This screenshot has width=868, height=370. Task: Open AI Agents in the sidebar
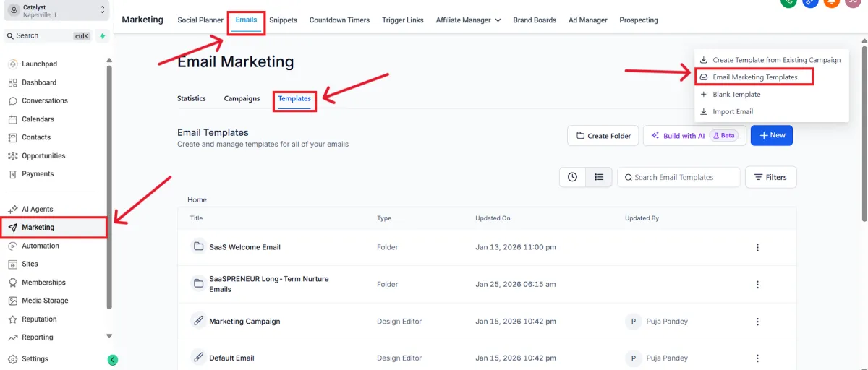click(37, 209)
